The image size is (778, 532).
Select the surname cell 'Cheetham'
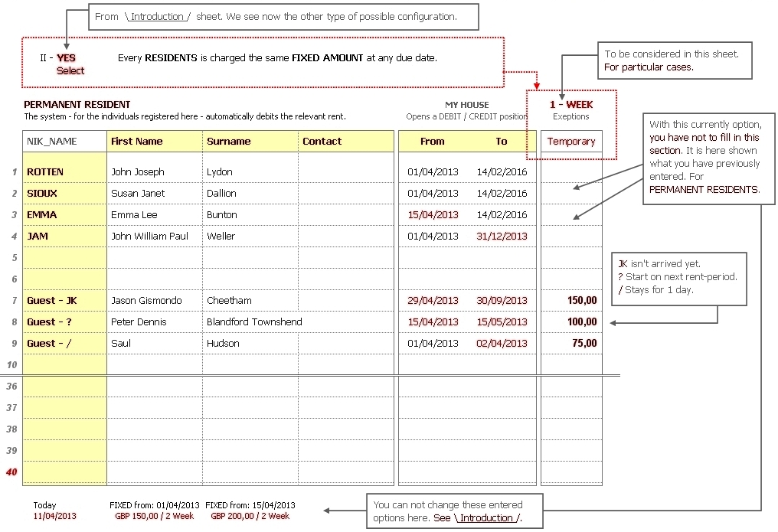coord(250,301)
